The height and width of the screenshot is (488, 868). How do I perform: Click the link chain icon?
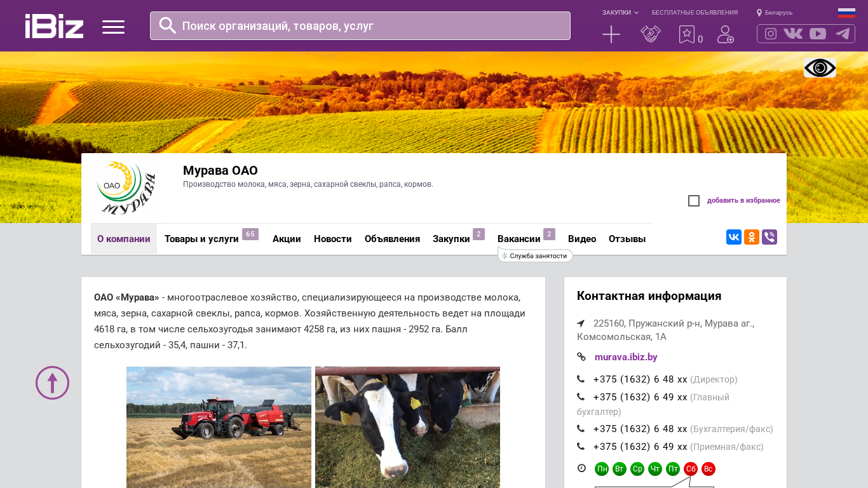pos(581,357)
